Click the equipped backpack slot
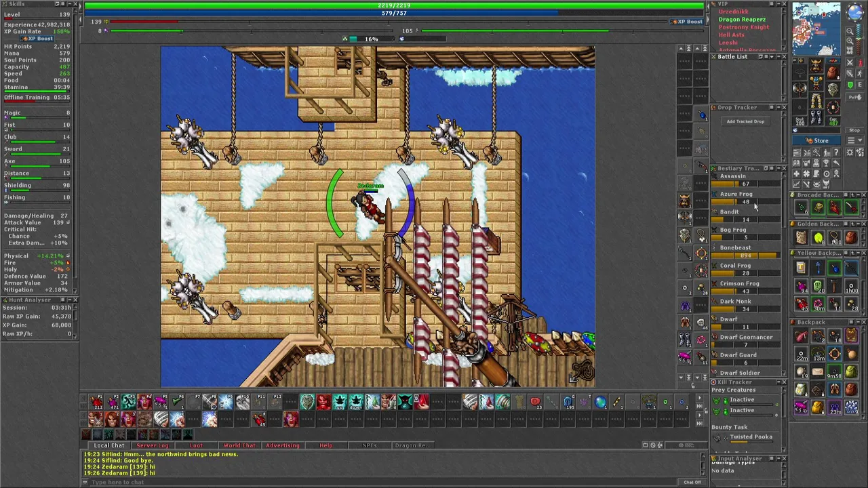The height and width of the screenshot is (488, 868). click(x=833, y=72)
